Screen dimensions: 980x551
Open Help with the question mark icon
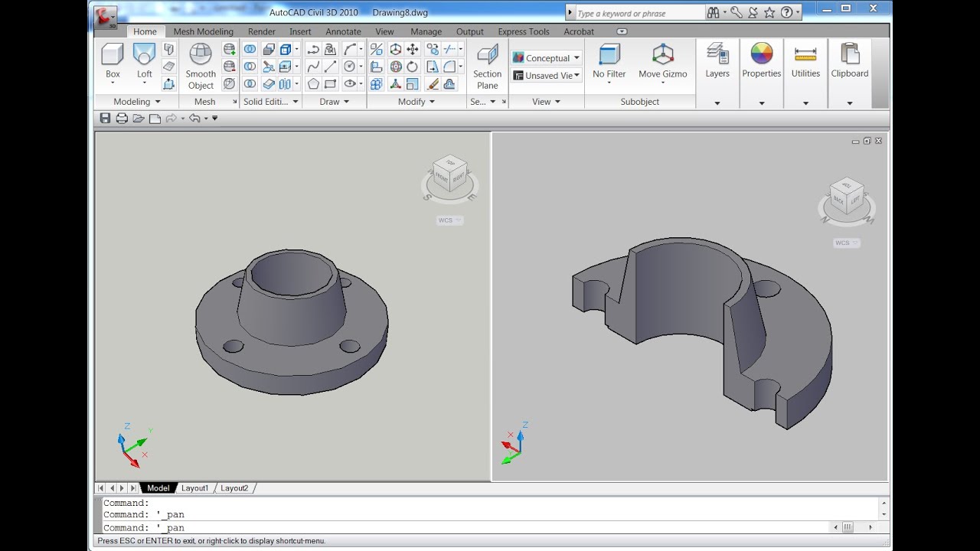pos(786,12)
